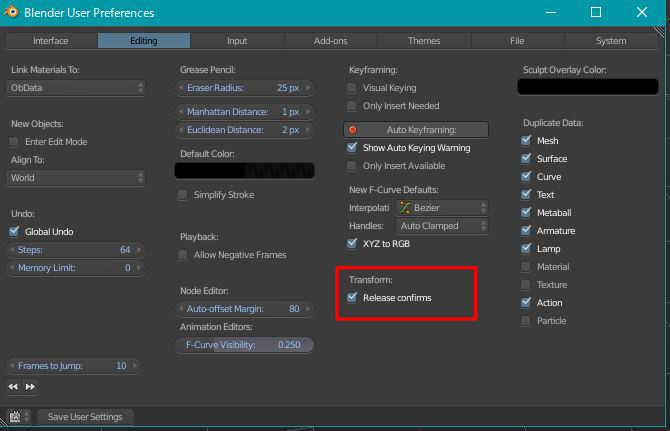Click the split-area corner widget at top right
670x431 pixels.
coord(659,32)
